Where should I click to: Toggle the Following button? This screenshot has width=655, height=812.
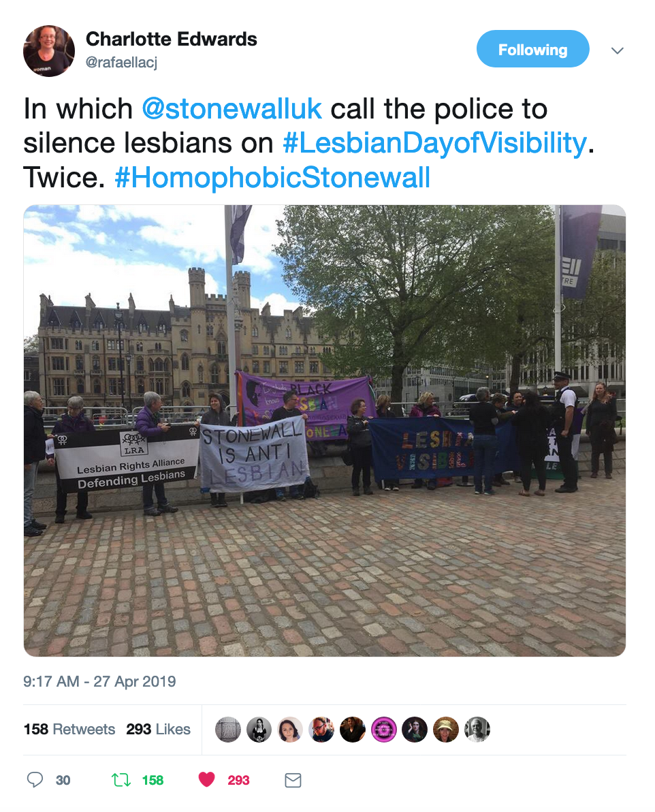coord(533,49)
